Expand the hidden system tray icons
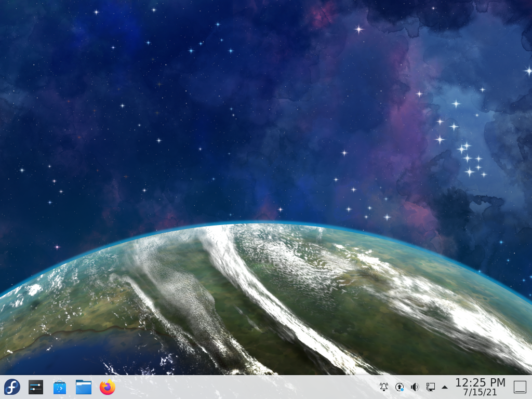 (445, 387)
